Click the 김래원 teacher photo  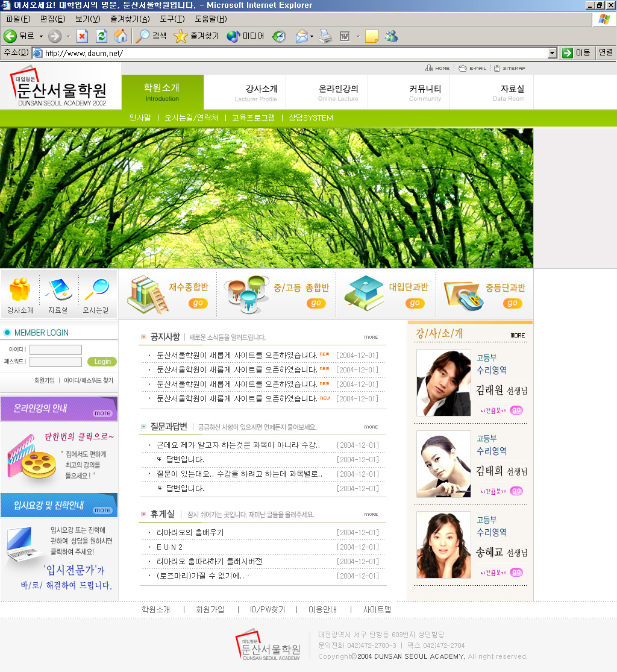443,383
